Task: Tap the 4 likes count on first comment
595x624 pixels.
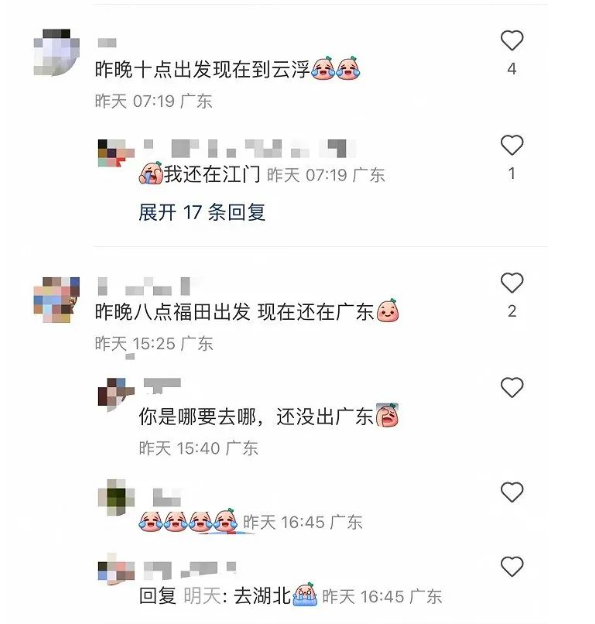Action: 512,69
